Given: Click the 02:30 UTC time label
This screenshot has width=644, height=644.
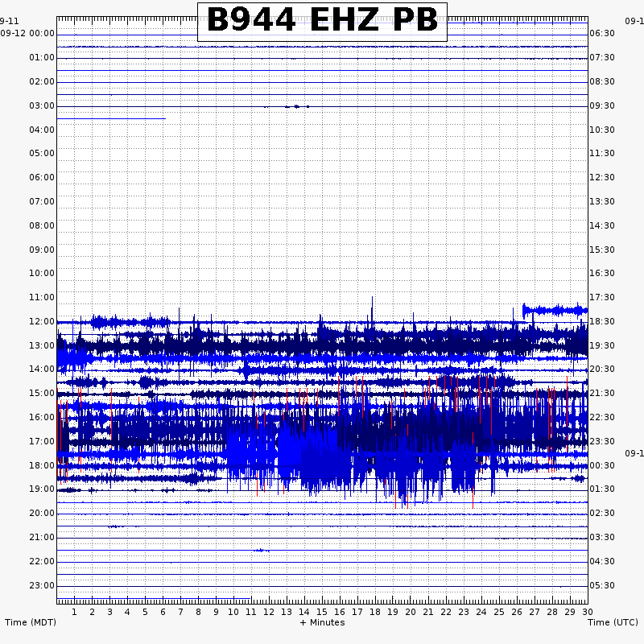Looking at the screenshot, I should [x=602, y=514].
